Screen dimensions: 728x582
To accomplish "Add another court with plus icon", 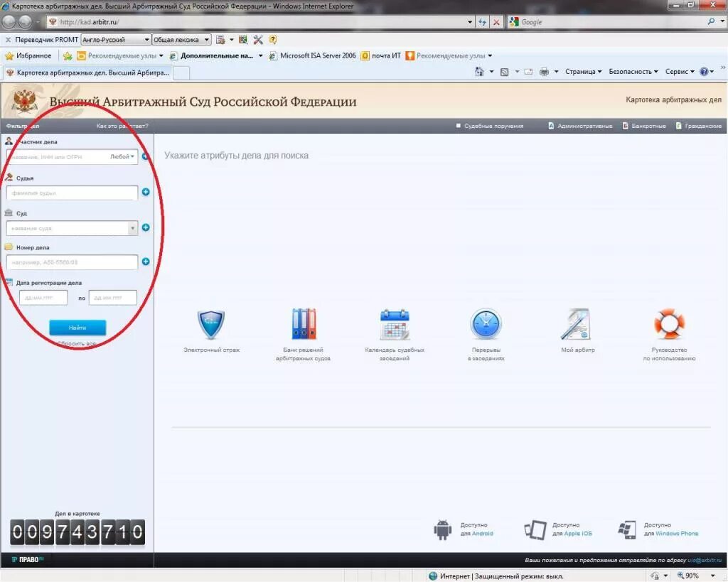I will 146,227.
